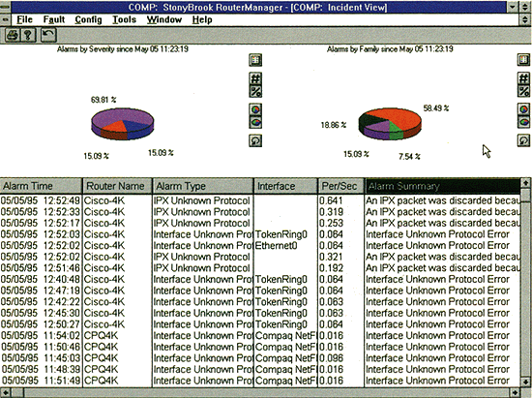The image size is (532, 398).
Task: Click the Router Name column header
Action: coord(117,186)
